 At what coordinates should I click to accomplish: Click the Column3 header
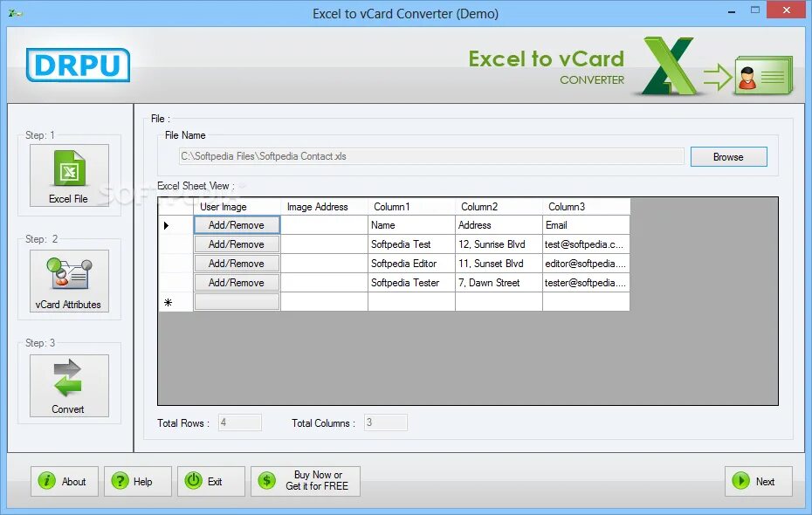click(x=586, y=207)
